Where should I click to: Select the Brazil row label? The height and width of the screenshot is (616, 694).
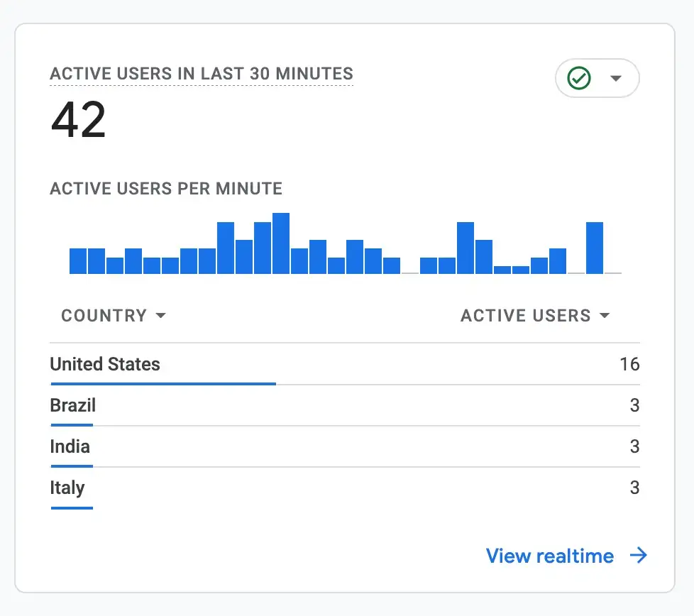click(x=72, y=405)
